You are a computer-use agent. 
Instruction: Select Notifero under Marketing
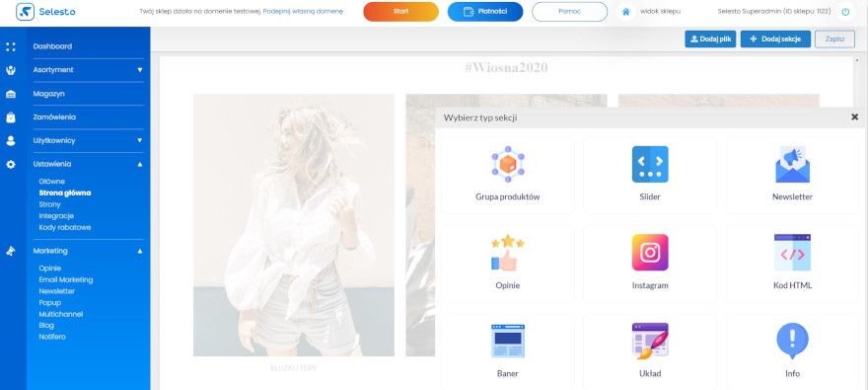52,337
